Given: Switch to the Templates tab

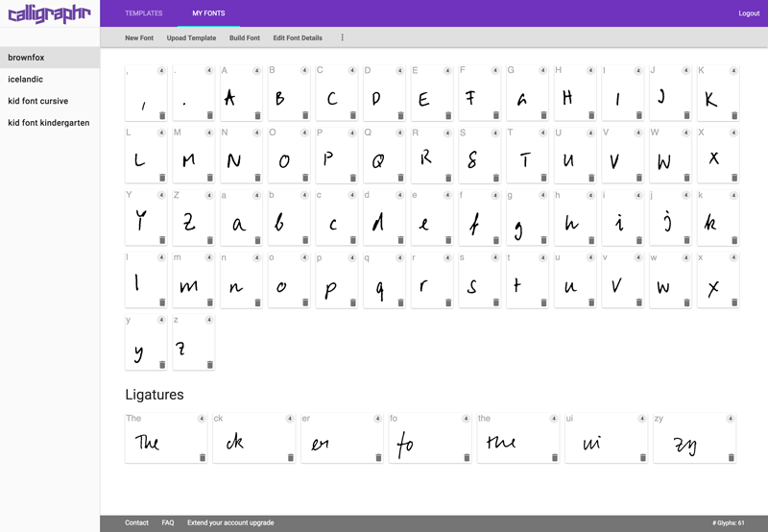Looking at the screenshot, I should (143, 13).
